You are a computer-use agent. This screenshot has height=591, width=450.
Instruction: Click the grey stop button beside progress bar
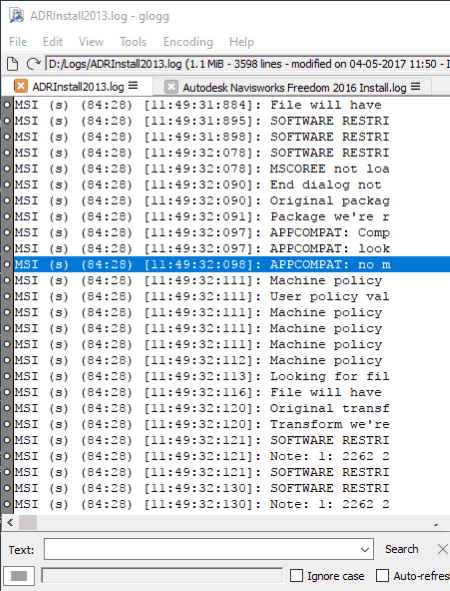pos(19,576)
